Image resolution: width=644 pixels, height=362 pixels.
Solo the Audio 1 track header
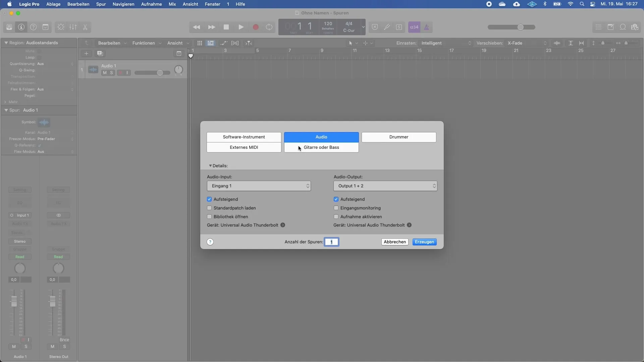(111, 73)
